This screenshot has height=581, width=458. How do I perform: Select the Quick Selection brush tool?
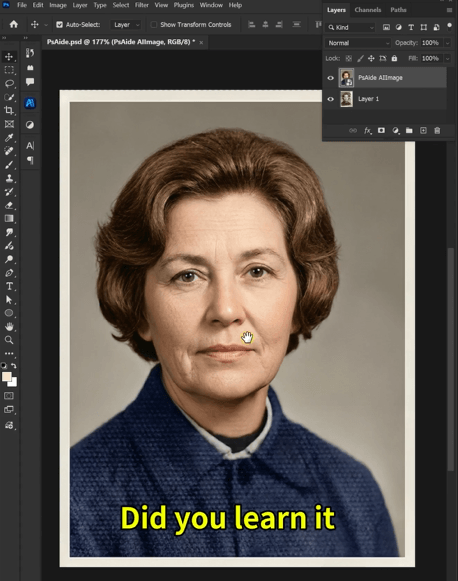9,97
